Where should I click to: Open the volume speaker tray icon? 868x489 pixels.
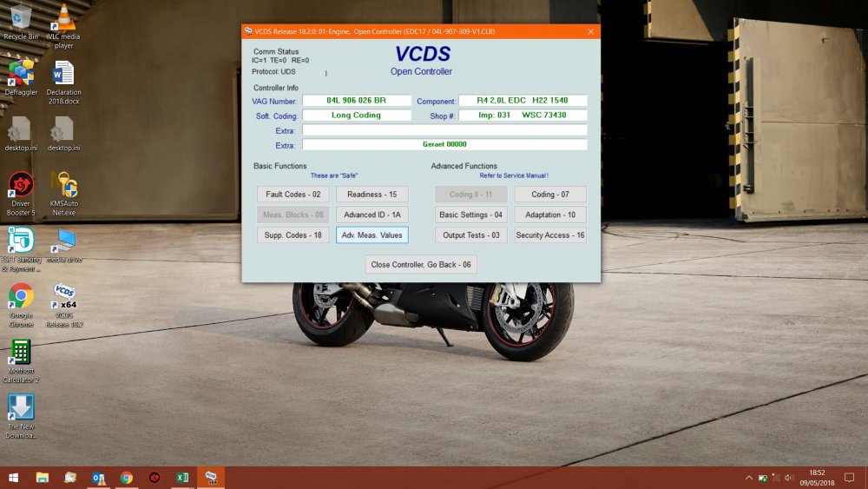pos(789,478)
